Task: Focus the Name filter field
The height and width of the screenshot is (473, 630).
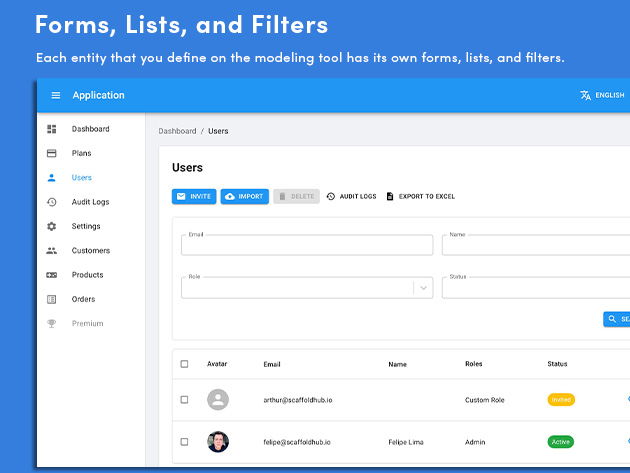Action: pos(536,245)
